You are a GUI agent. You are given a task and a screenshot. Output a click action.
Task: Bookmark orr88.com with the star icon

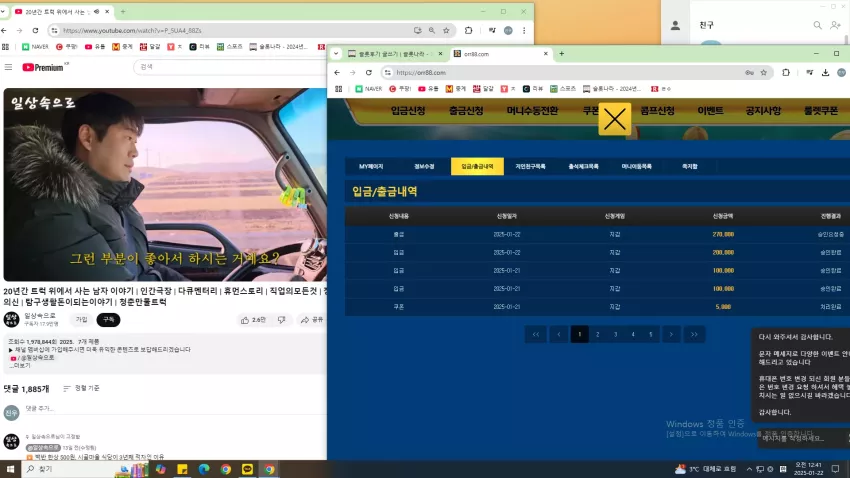763,73
